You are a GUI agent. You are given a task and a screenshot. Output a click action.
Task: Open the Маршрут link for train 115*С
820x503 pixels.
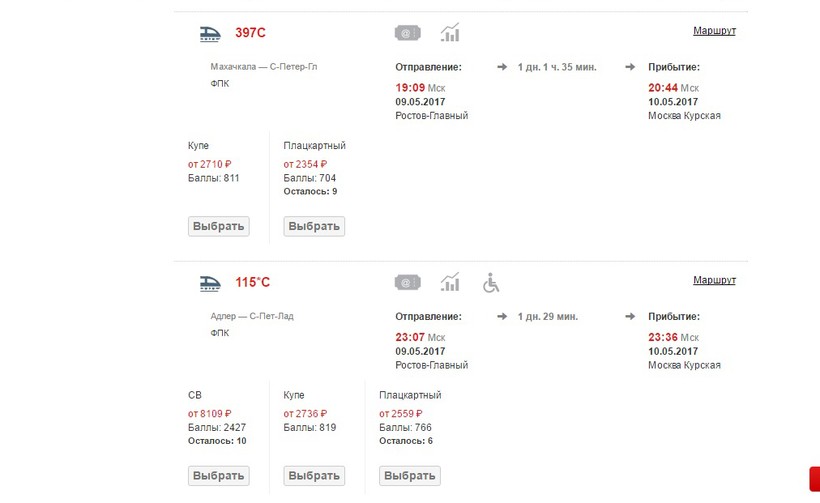coord(714,281)
